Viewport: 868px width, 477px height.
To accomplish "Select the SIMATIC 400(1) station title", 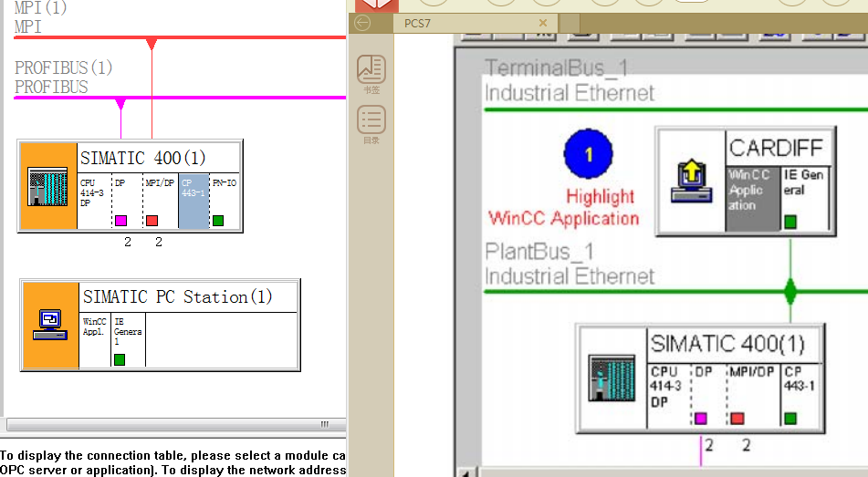I will pyautogui.click(x=142, y=159).
